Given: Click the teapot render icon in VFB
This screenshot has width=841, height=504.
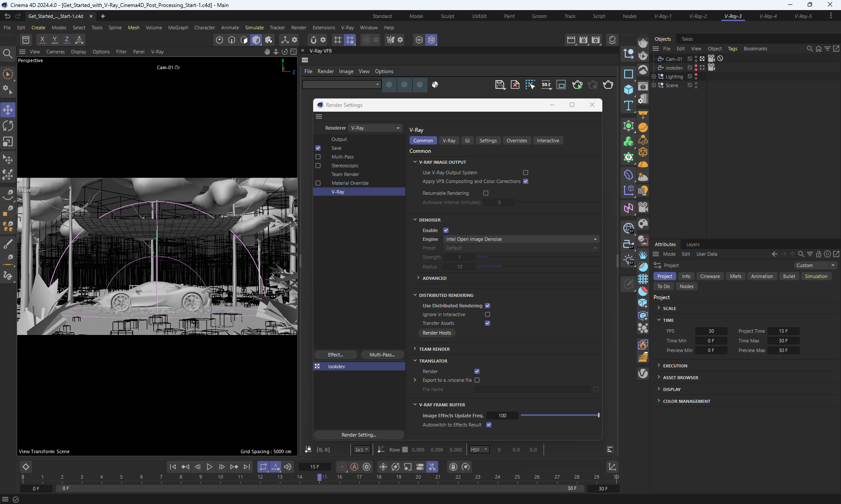Looking at the screenshot, I should coord(608,85).
